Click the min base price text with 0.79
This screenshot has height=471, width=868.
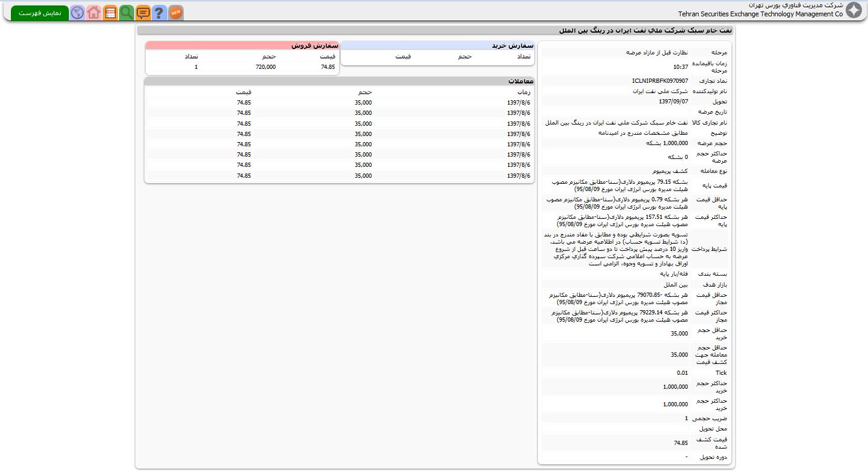click(617, 202)
